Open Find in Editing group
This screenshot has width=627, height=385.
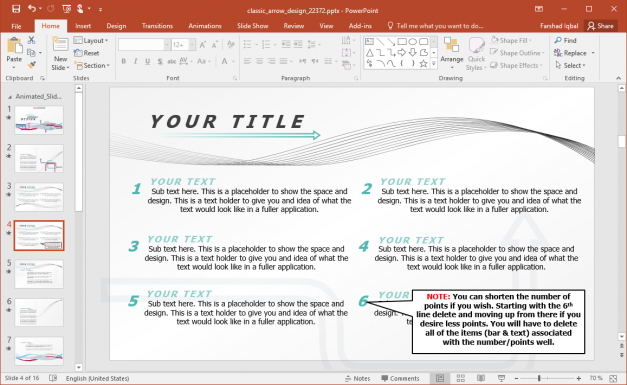point(565,40)
